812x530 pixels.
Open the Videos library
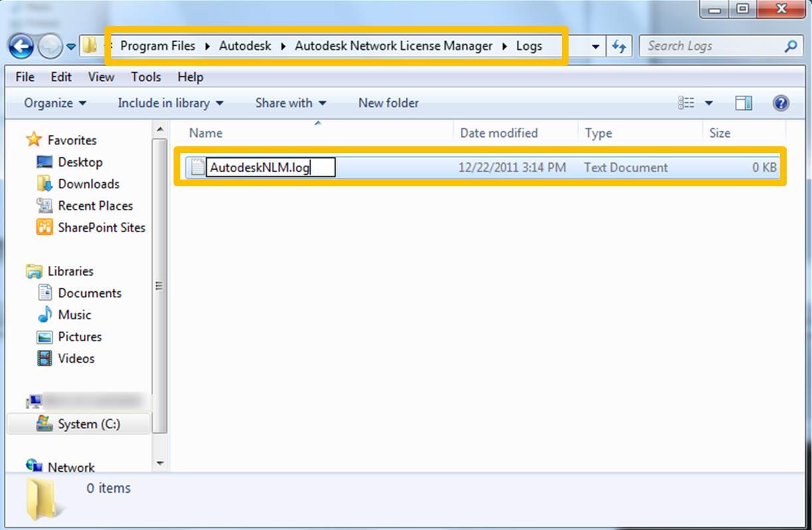[x=76, y=358]
